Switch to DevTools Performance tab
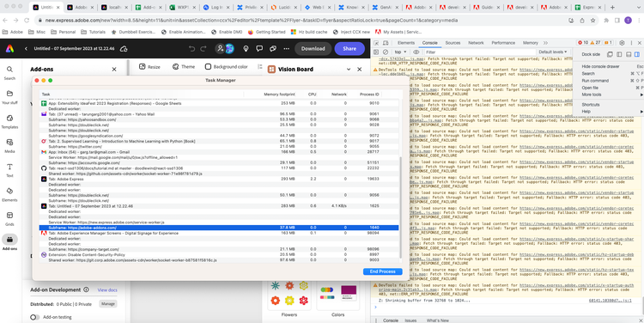Image resolution: width=644 pixels, height=323 pixels. pos(503,43)
